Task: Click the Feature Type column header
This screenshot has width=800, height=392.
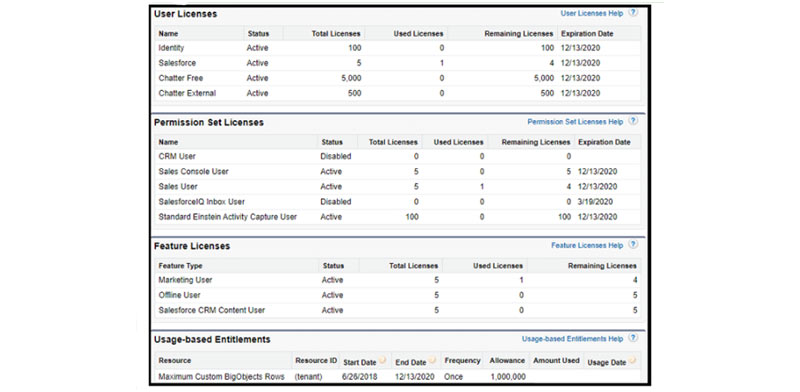Action: (180, 266)
